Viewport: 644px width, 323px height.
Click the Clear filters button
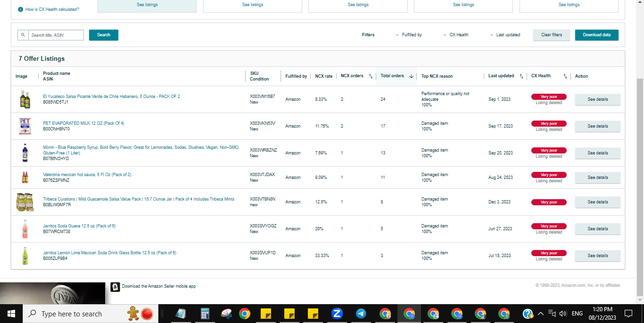(x=552, y=35)
